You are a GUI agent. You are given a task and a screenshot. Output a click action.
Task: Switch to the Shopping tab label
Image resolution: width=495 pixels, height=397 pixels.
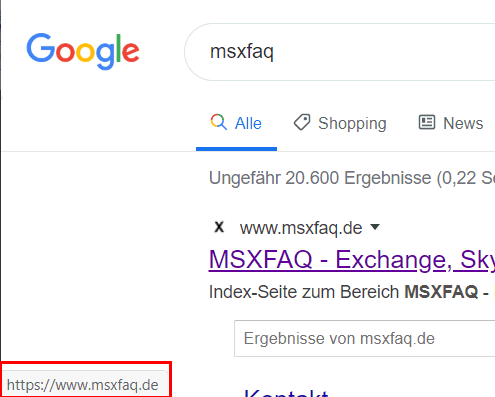pyautogui.click(x=352, y=124)
